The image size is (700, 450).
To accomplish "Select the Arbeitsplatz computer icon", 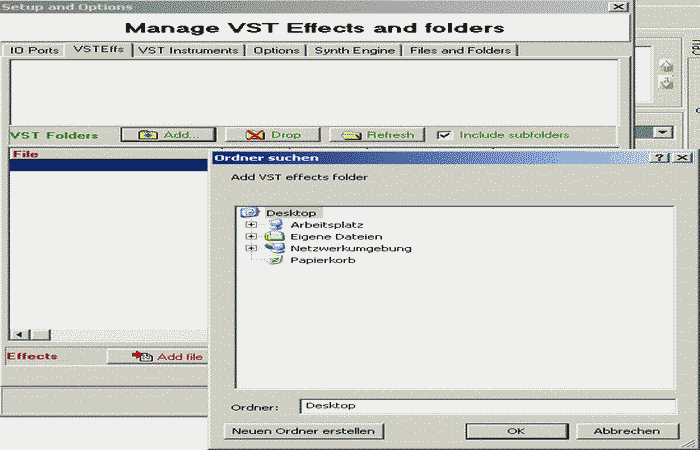I will click(275, 225).
